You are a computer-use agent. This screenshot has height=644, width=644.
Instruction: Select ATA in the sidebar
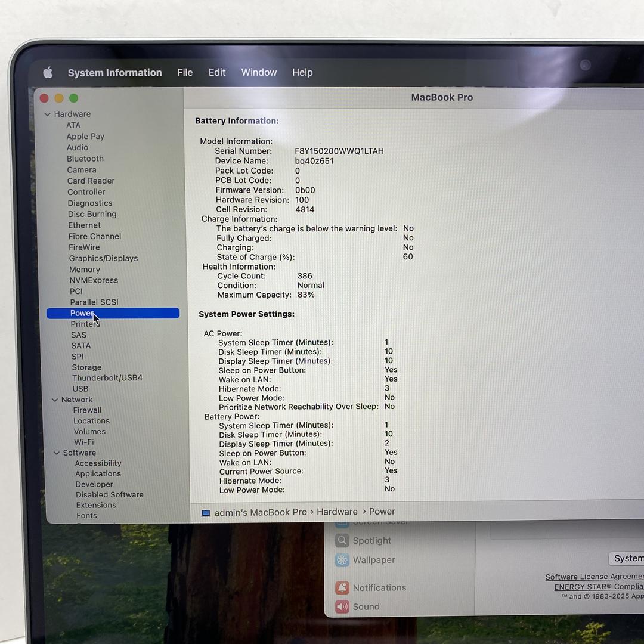point(73,125)
